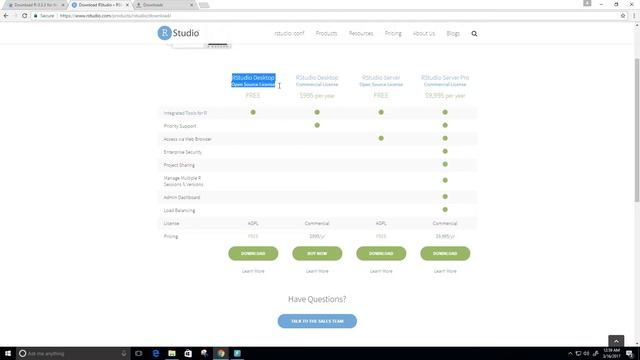
Task: Click the Secure padlock in the address bar
Action: click(36, 16)
